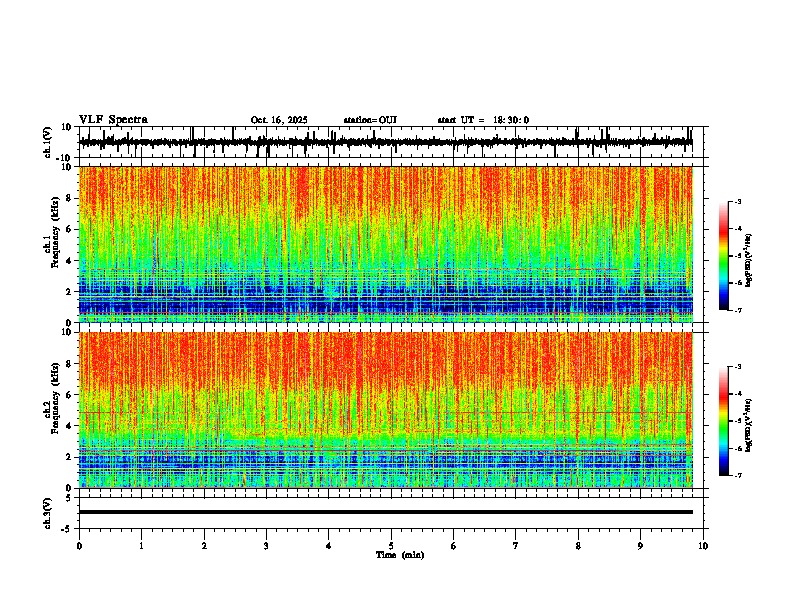Viewport: 792px width, 612px height.
Task: Click the 'start UT = 18:30:0' label
Action: 483,120
